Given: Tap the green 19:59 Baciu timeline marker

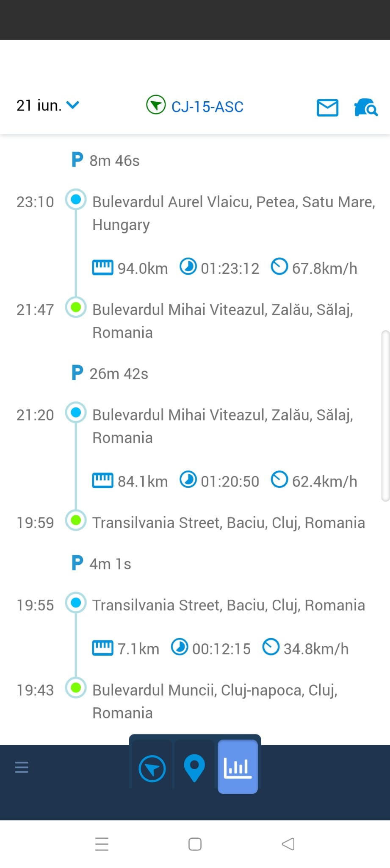Looking at the screenshot, I should 76,520.
